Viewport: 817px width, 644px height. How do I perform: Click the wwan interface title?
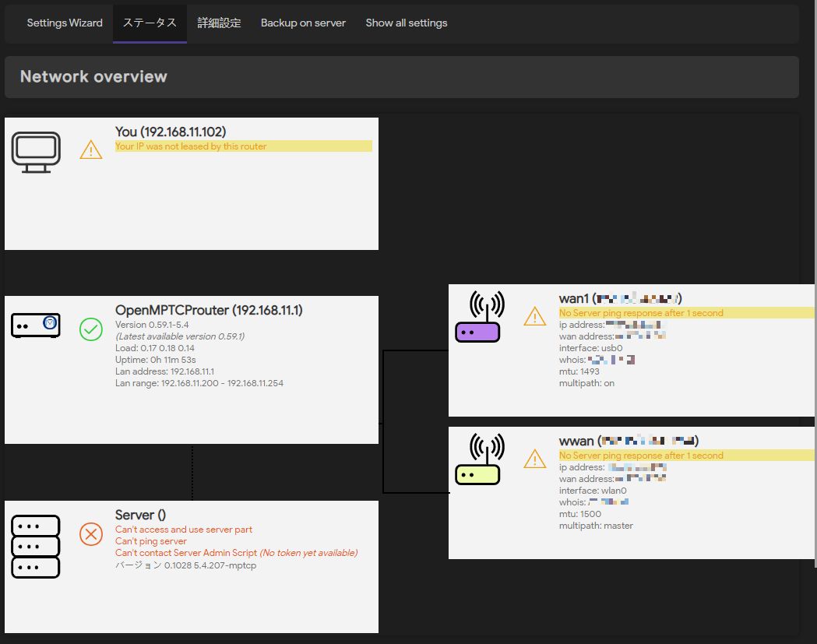click(x=629, y=441)
